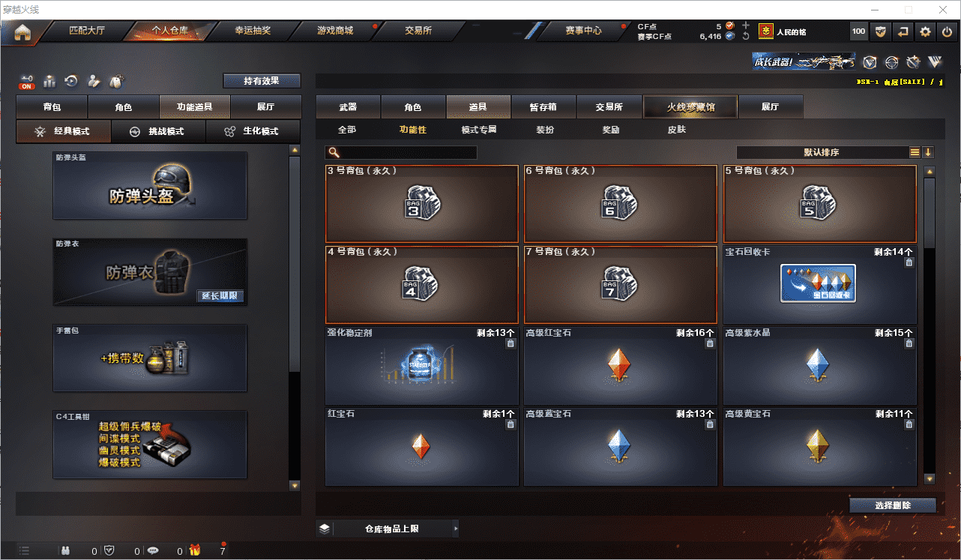Viewport: 961px width, 560px height.
Task: Toggle list view icon next to sort box
Action: point(915,152)
